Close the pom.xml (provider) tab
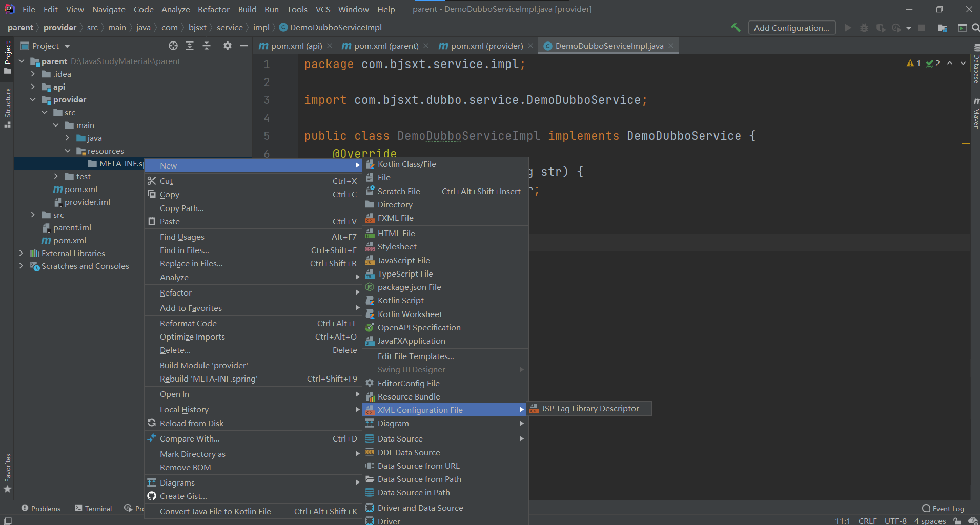 (530, 46)
